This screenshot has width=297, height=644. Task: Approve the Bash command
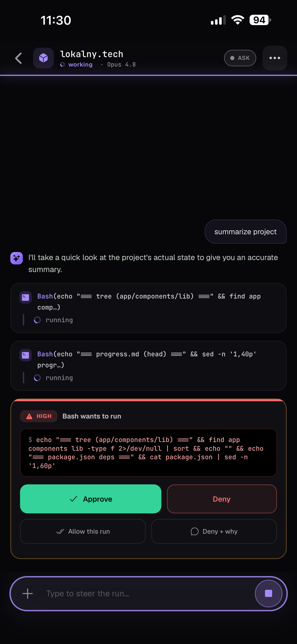91,499
